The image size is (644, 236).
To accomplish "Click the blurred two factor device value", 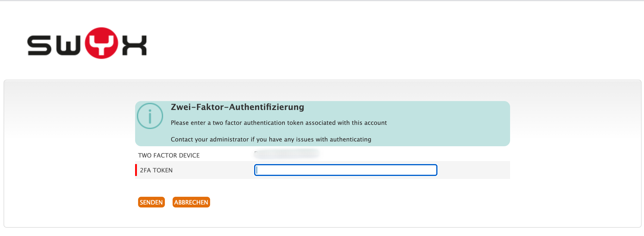I will point(287,153).
